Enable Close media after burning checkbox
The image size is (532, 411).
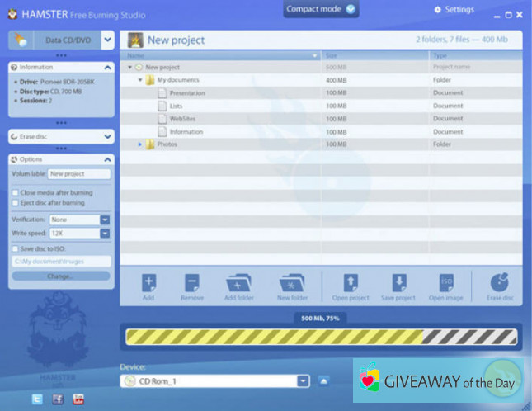[x=15, y=192]
